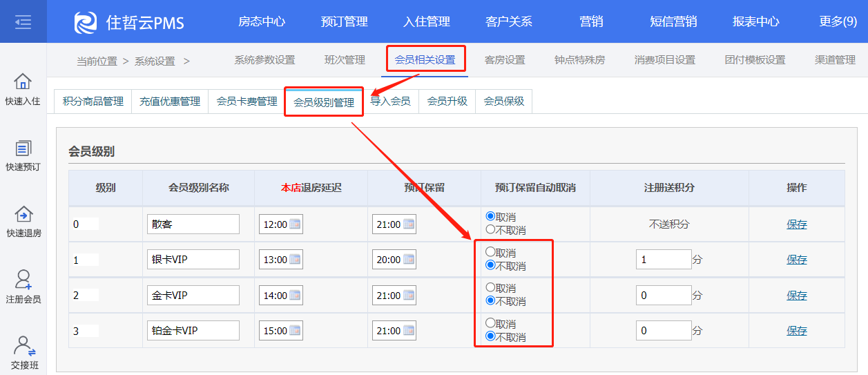Click 保存 for the 铂金卡VIP row
The image size is (868, 375).
pyautogui.click(x=797, y=331)
